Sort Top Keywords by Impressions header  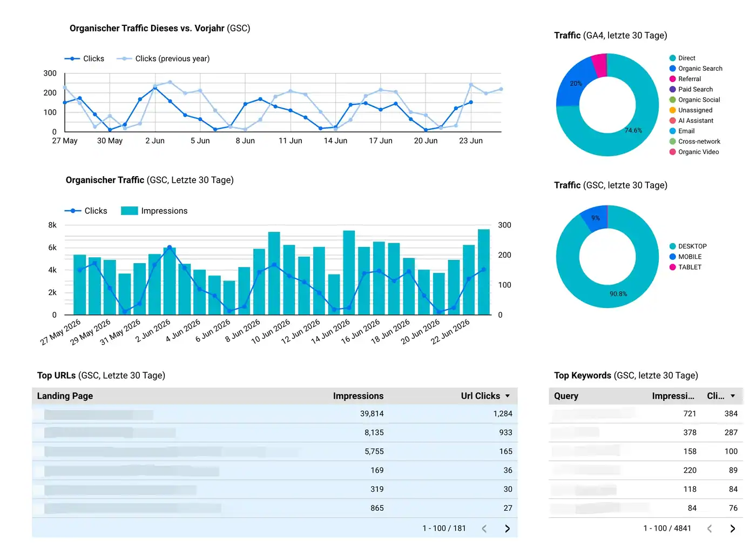pos(673,396)
